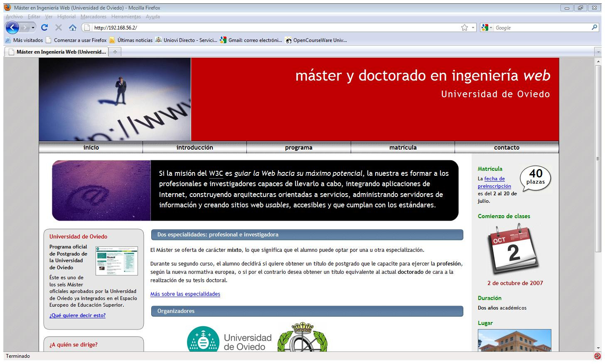Click the Stop loading X icon
The width and height of the screenshot is (605, 364).
coord(59,28)
